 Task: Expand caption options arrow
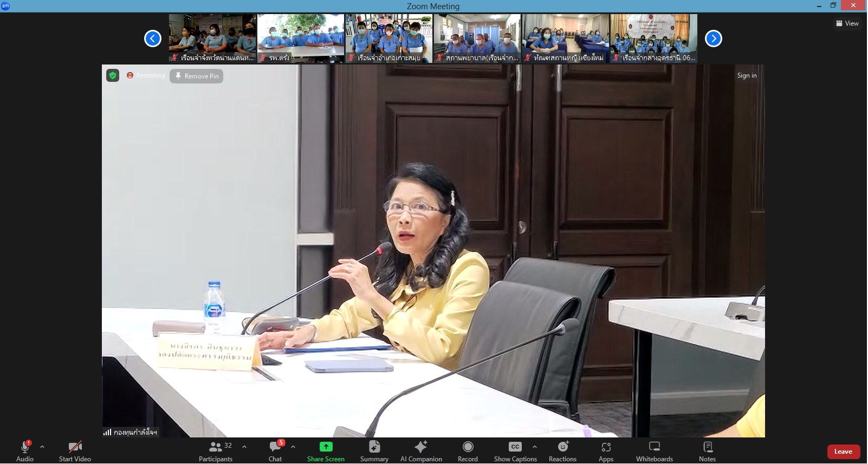click(535, 447)
